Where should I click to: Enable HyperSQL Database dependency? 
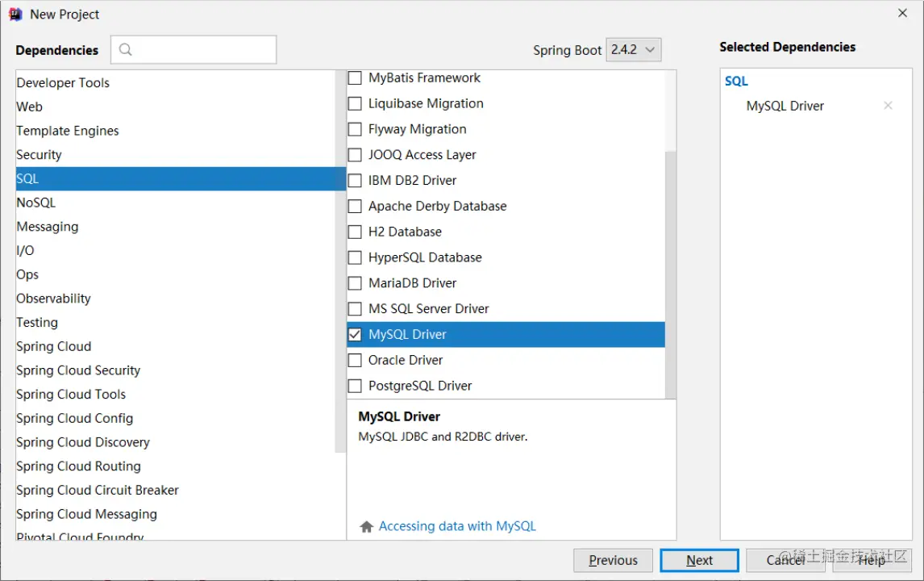(x=355, y=257)
